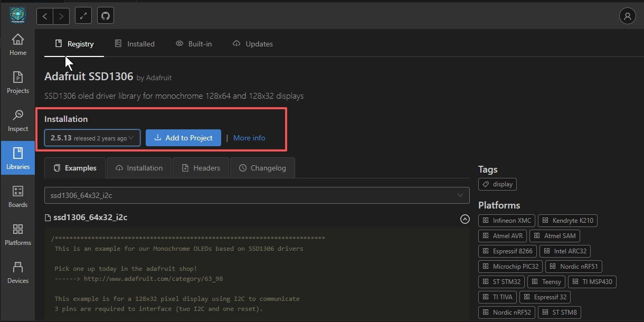Open the Platforms sidebar section

click(17, 235)
